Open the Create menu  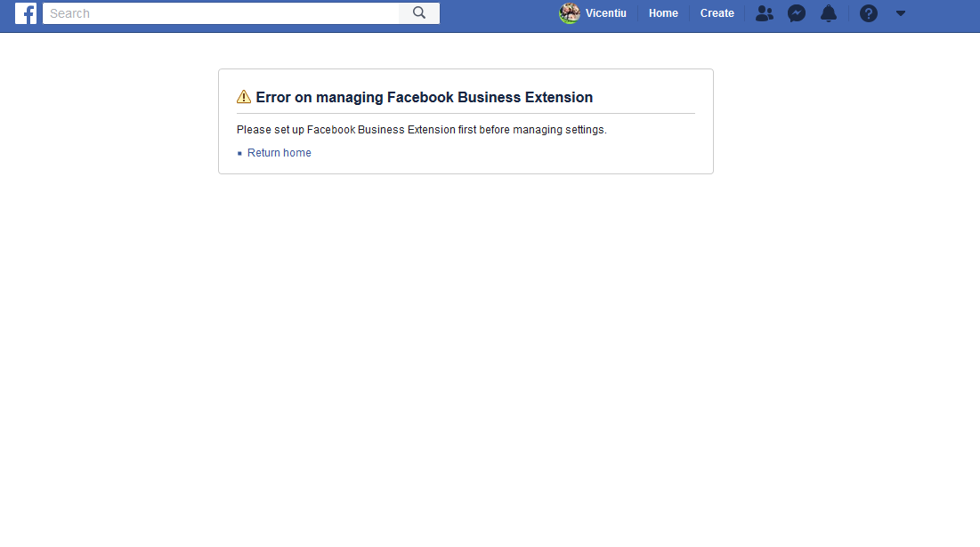pos(717,13)
